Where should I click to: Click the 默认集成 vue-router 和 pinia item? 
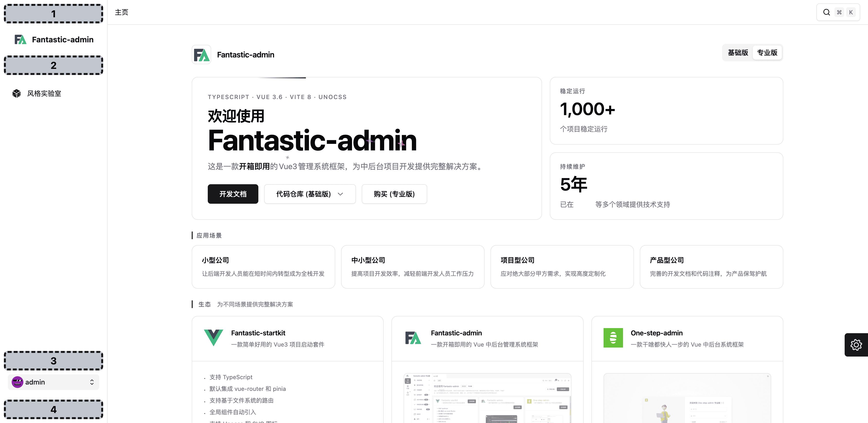[x=248, y=389]
